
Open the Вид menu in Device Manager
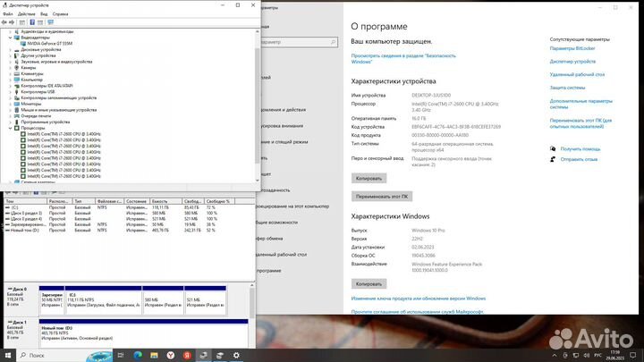[44, 14]
